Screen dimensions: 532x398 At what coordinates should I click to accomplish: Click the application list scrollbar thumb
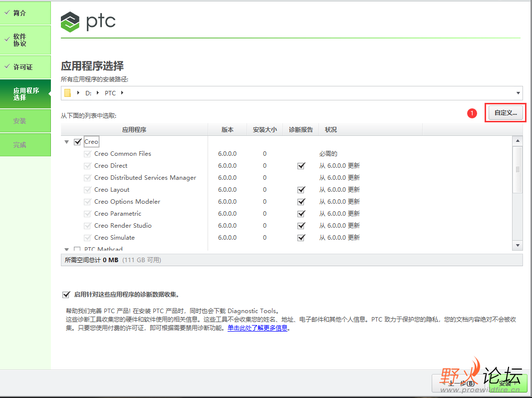518,169
